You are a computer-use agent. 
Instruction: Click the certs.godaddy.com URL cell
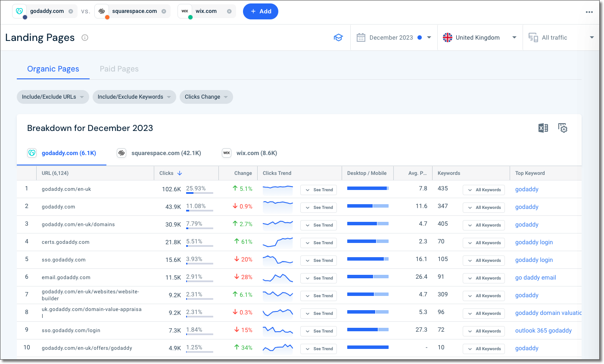pos(65,242)
